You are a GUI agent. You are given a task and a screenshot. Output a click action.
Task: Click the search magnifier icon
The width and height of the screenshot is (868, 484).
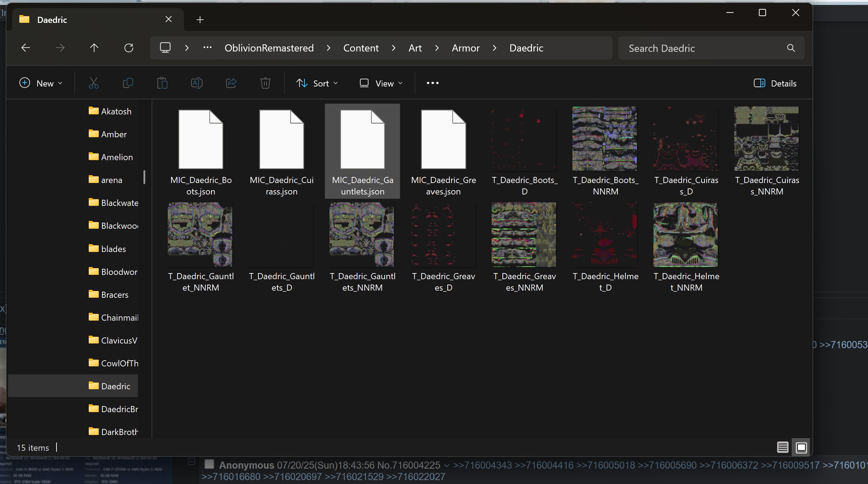tap(791, 48)
